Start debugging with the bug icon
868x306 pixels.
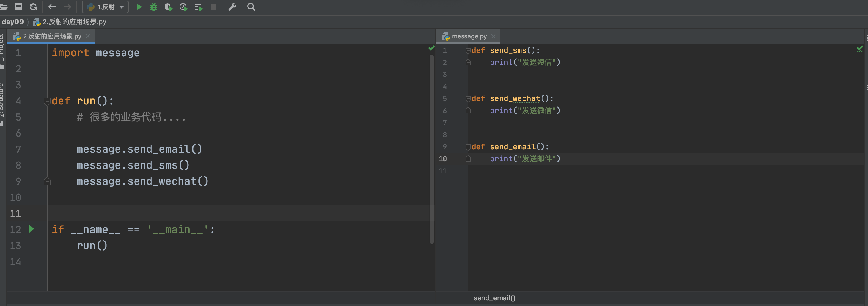154,7
